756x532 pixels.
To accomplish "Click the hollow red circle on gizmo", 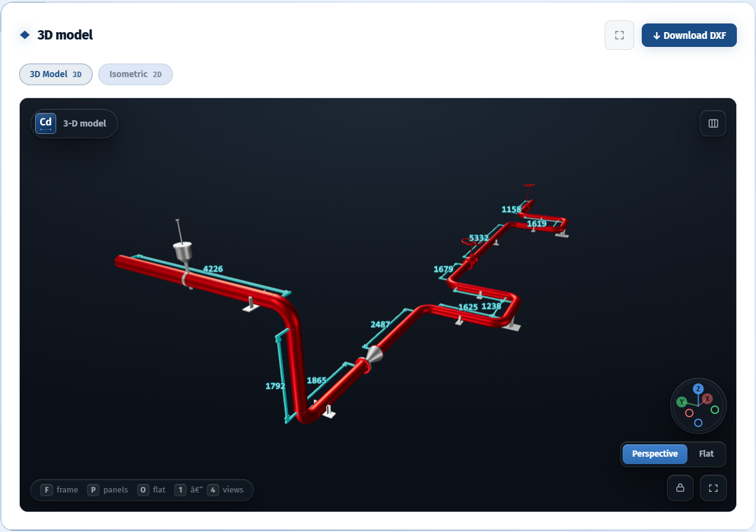I will [689, 413].
